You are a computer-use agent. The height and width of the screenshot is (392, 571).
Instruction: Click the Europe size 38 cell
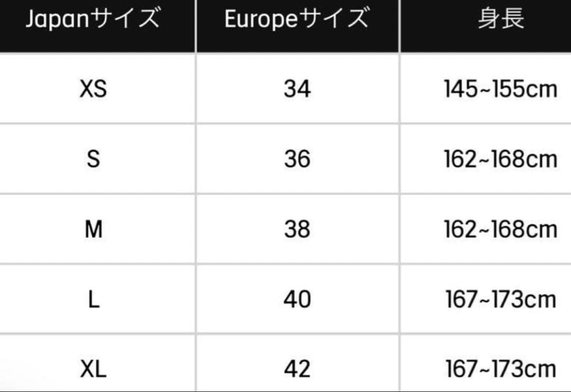[297, 229]
